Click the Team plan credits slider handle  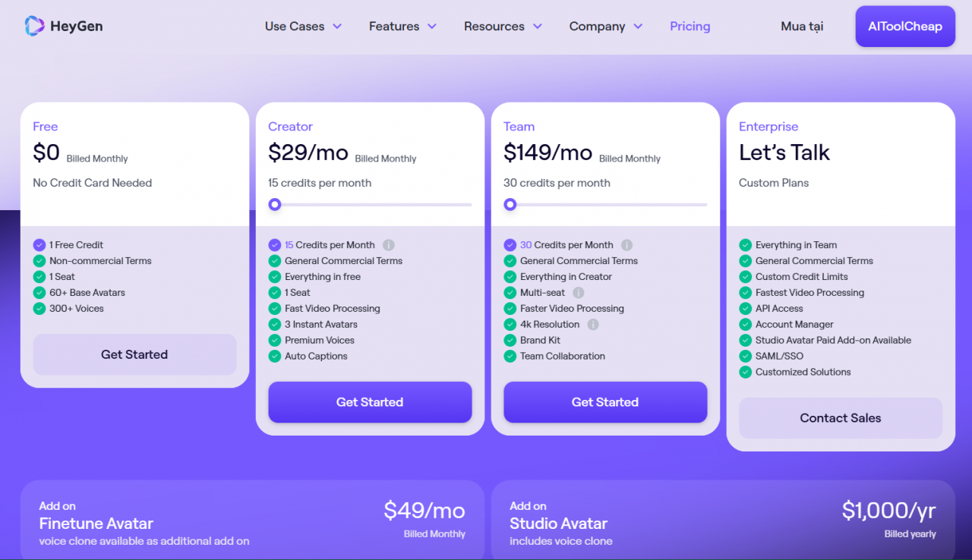click(510, 204)
